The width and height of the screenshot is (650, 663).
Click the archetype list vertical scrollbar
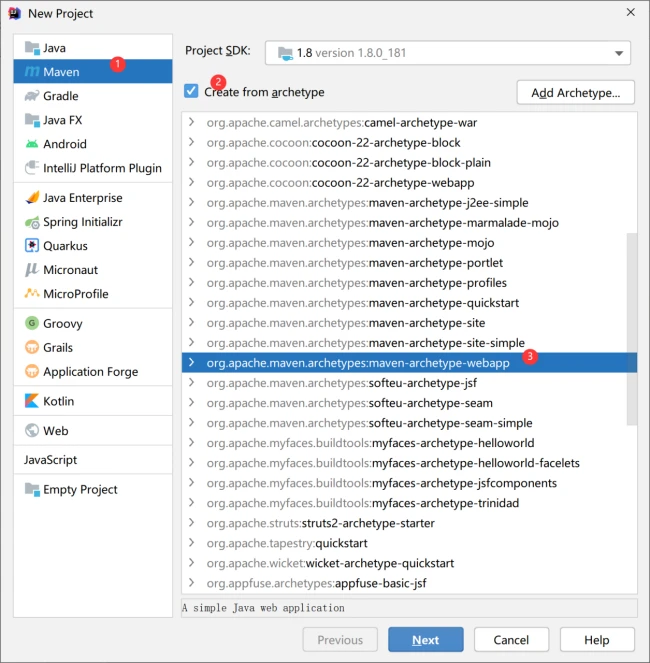(632, 329)
